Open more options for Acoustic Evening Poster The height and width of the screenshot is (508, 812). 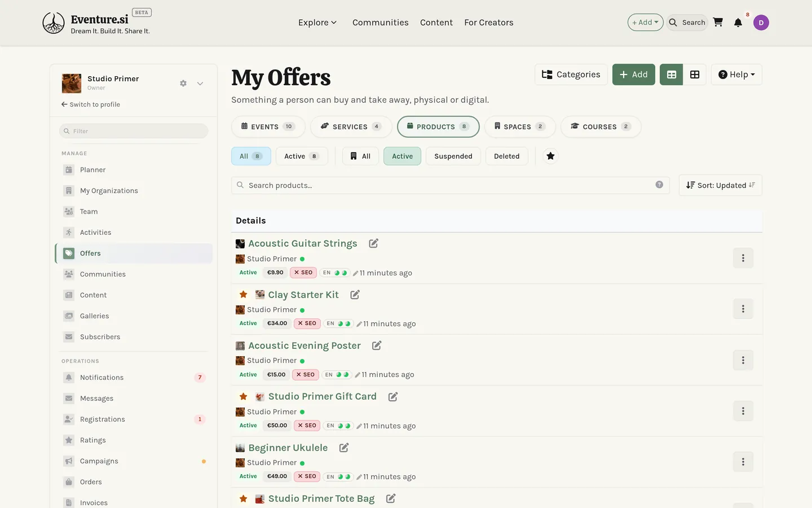pyautogui.click(x=743, y=360)
